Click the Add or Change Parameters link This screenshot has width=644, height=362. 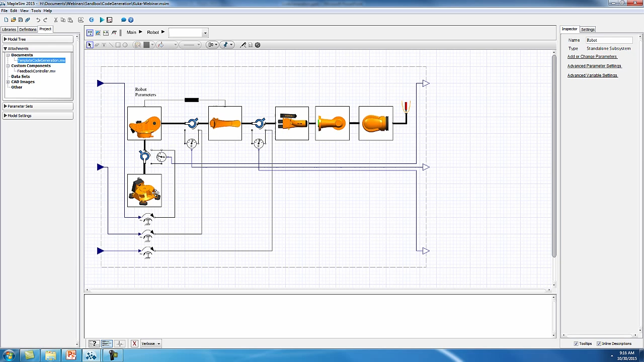coord(592,56)
